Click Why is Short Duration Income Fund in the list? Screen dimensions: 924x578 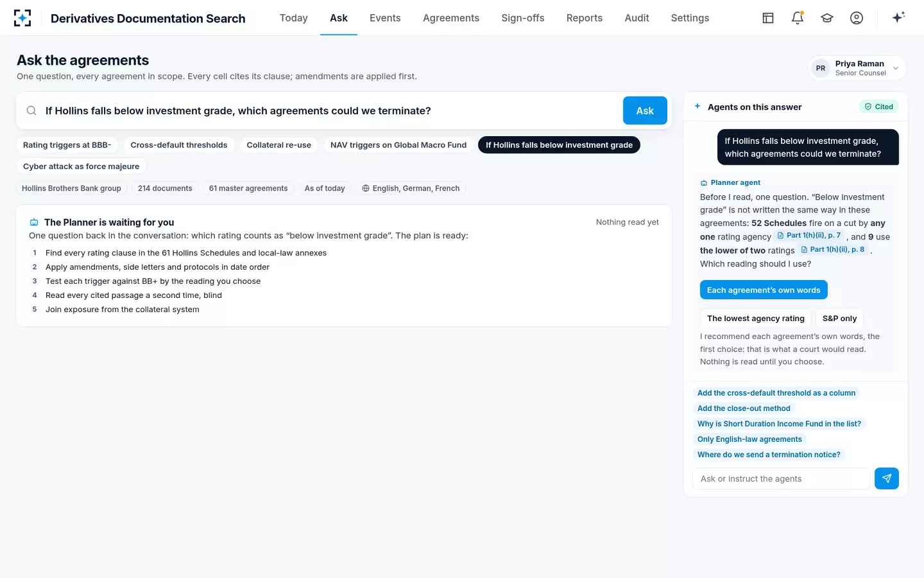(779, 424)
